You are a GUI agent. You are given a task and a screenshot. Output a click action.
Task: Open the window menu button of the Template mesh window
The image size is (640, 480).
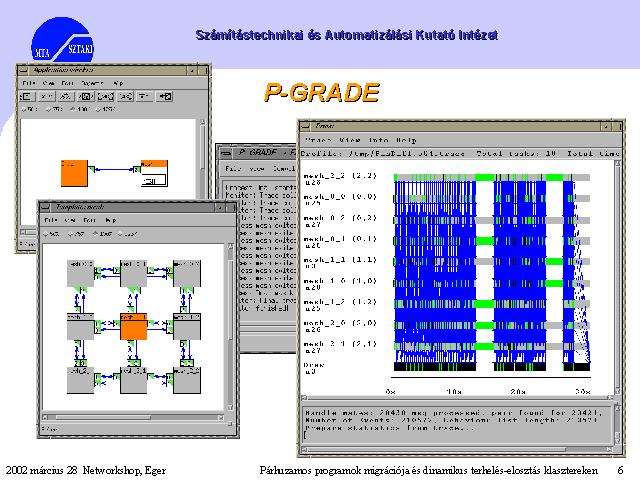click(x=45, y=207)
